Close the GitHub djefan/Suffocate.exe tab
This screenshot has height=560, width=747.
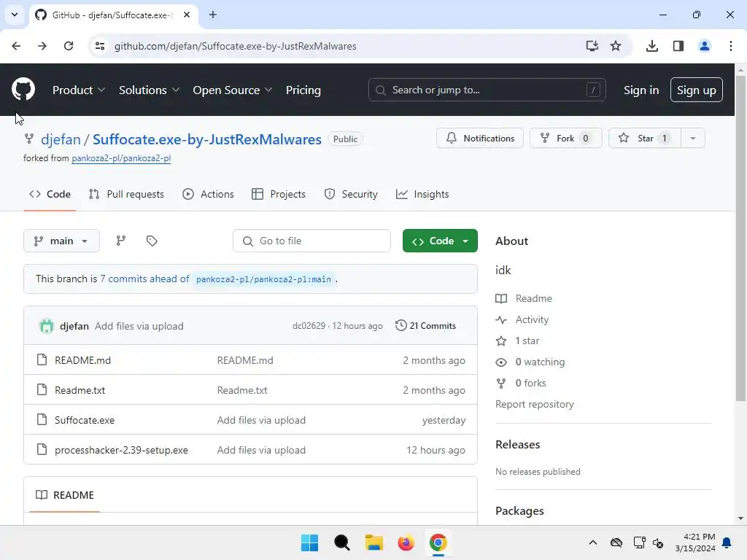(x=187, y=15)
